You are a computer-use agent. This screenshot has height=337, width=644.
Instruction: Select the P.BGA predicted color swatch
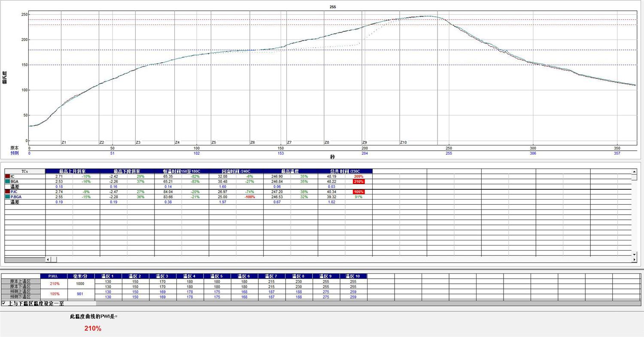[7, 197]
